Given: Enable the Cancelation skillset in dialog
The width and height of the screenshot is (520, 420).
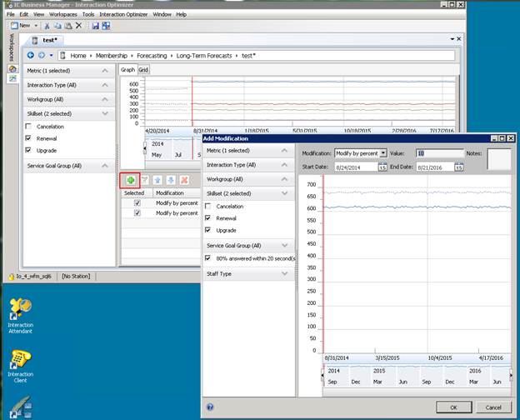Looking at the screenshot, I should [208, 206].
